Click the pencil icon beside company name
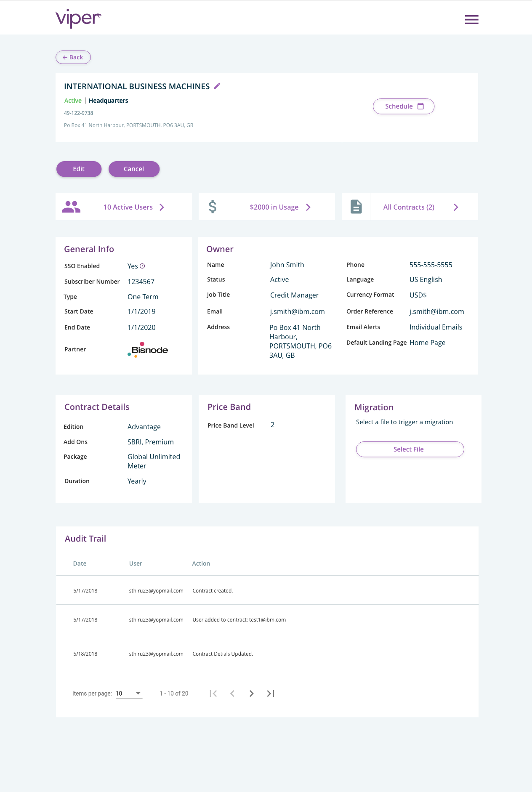Image resolution: width=532 pixels, height=792 pixels. click(x=217, y=86)
